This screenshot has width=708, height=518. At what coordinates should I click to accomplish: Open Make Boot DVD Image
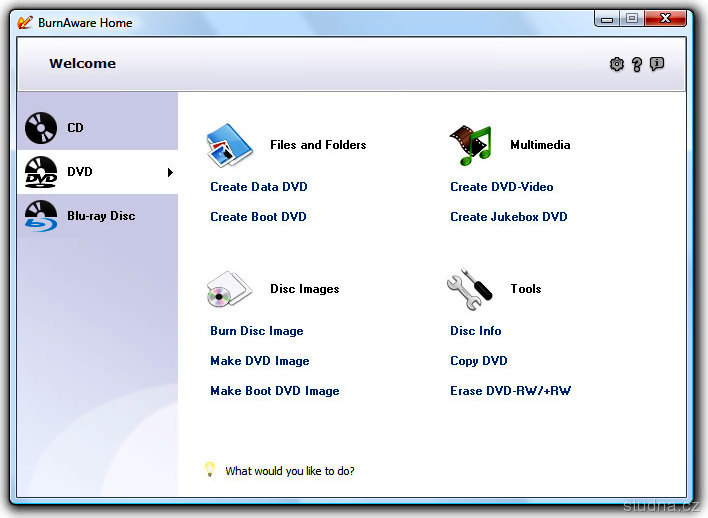(x=275, y=391)
